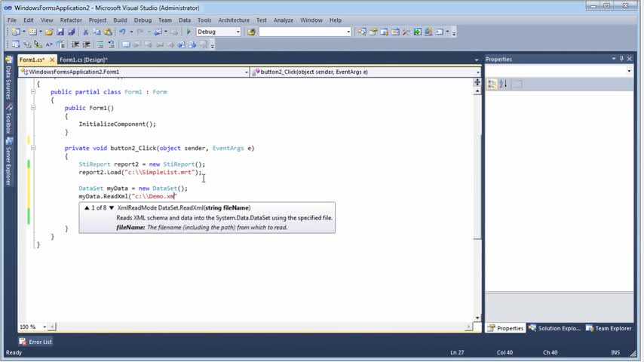644x362 pixels.
Task: Open the active documents list arrow
Action: pos(477,60)
